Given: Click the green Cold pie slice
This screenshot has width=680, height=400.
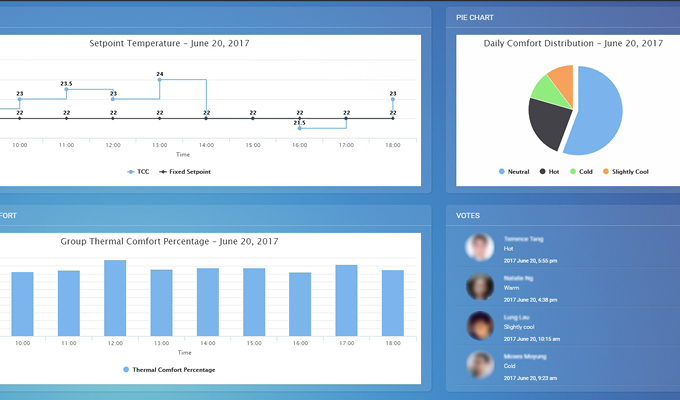Looking at the screenshot, I should (x=544, y=90).
